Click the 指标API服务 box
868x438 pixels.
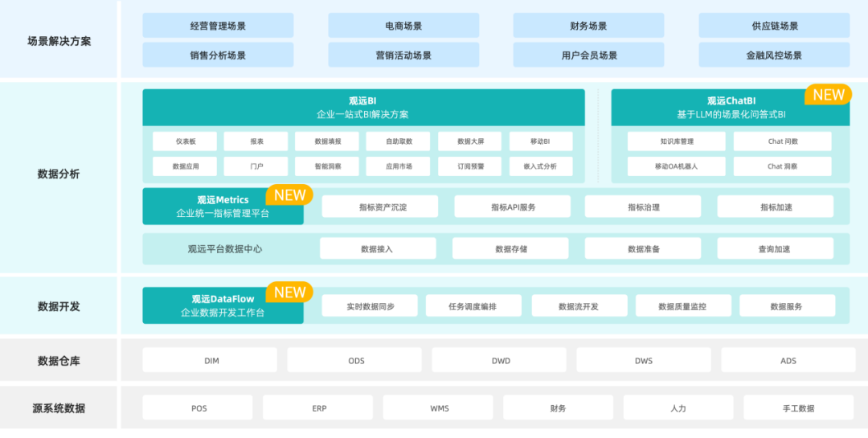[513, 207]
